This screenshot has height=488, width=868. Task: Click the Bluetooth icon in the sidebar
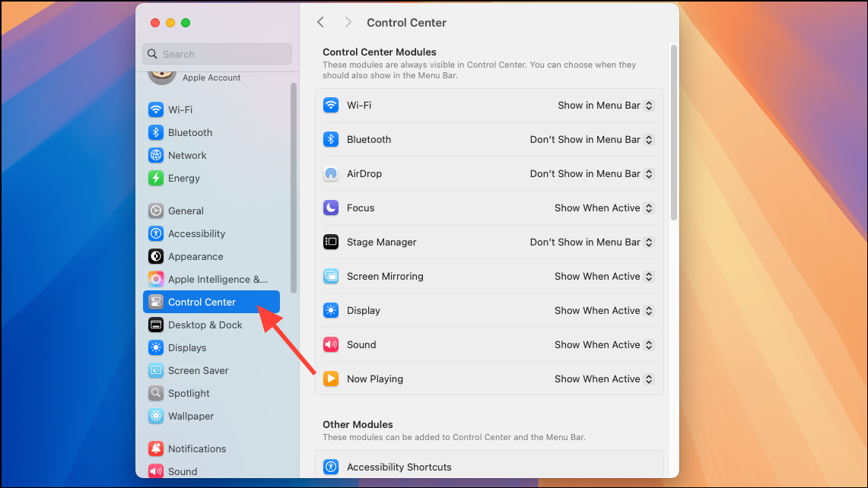point(155,132)
